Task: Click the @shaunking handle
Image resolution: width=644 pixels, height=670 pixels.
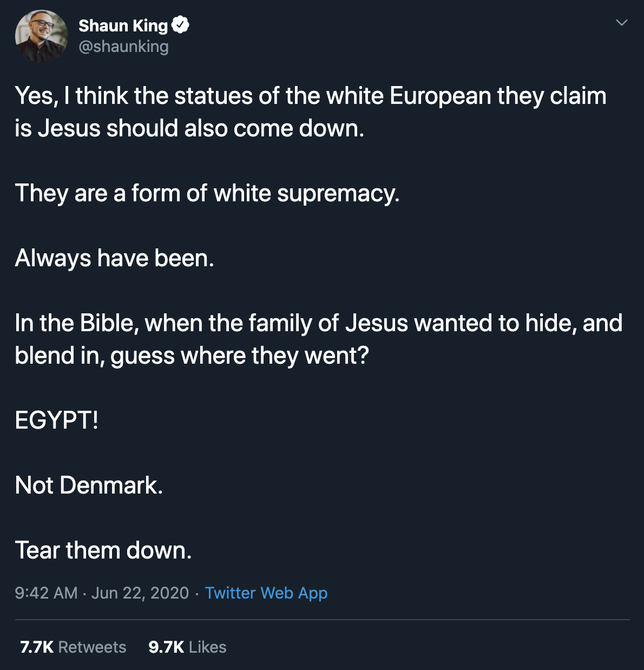Action: [x=123, y=47]
